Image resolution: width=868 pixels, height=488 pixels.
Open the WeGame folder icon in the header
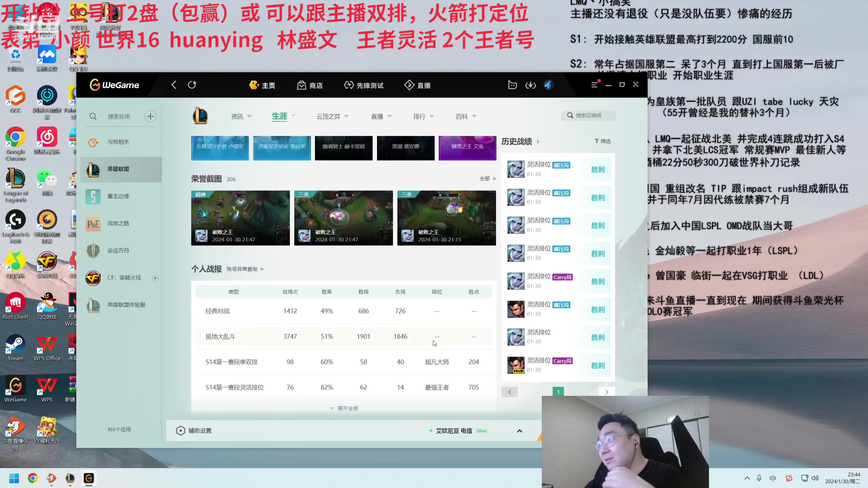(x=512, y=85)
